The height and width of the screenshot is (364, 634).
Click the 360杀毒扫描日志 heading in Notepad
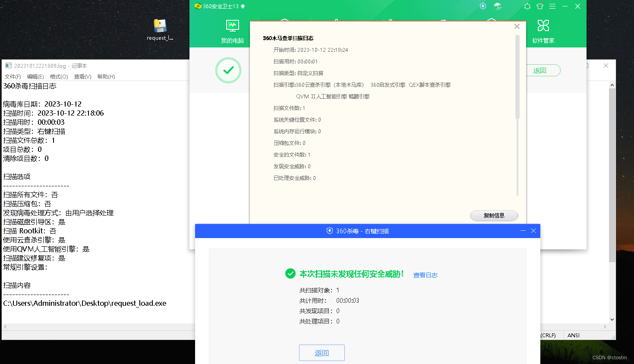tap(30, 86)
